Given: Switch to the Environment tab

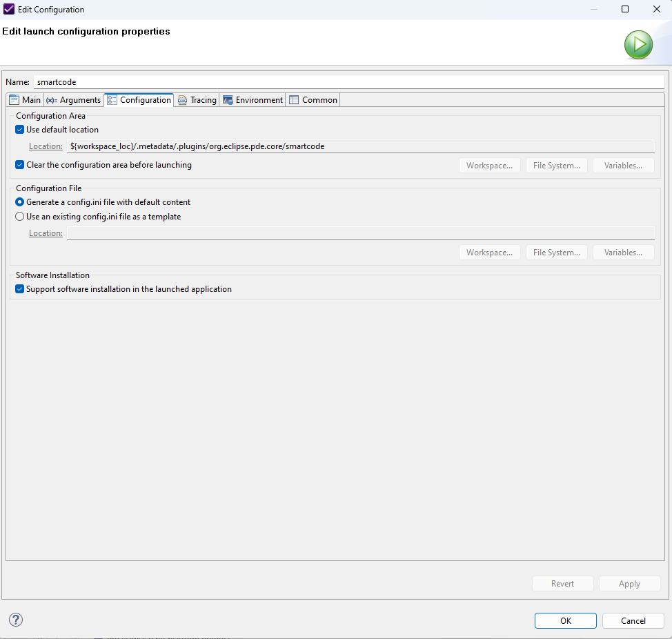Looking at the screenshot, I should coord(253,100).
